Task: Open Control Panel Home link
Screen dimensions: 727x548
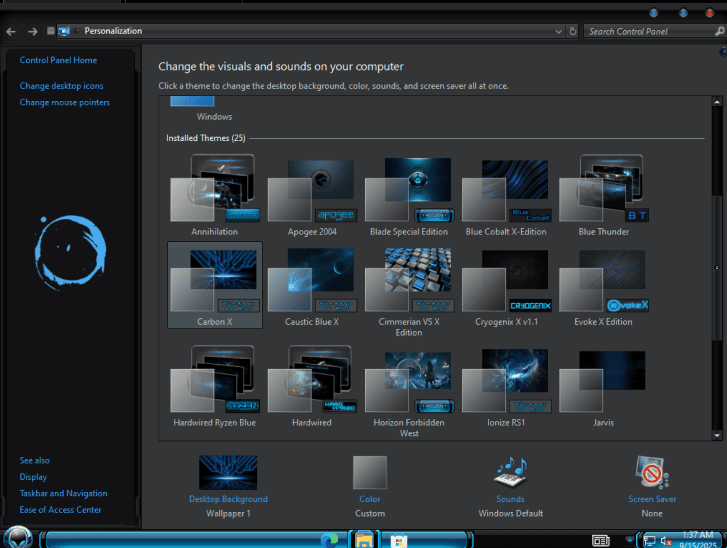Action: coord(58,60)
